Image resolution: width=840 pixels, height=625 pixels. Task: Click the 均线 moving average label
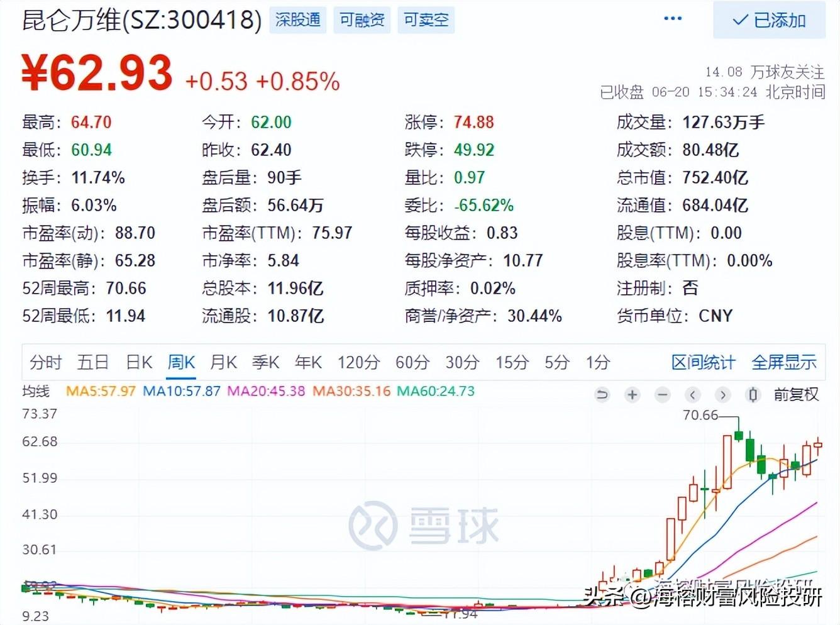(x=36, y=392)
